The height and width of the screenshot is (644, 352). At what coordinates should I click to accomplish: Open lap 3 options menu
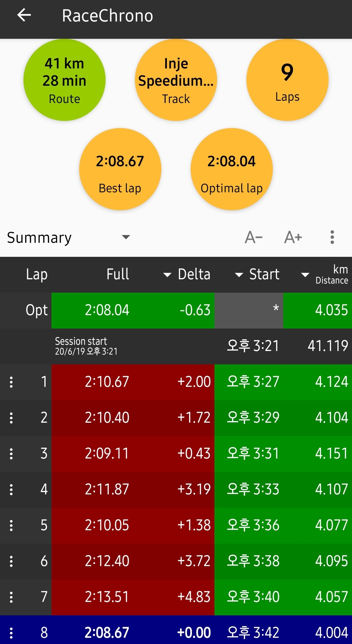tap(11, 454)
